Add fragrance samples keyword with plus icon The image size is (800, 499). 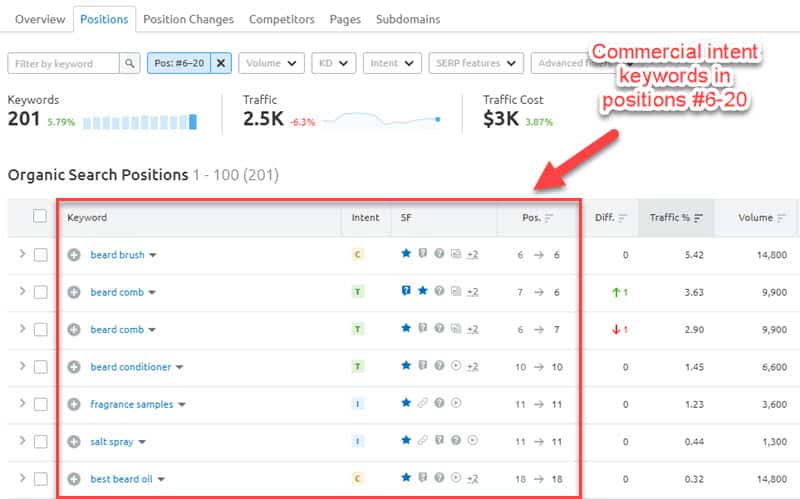(74, 404)
